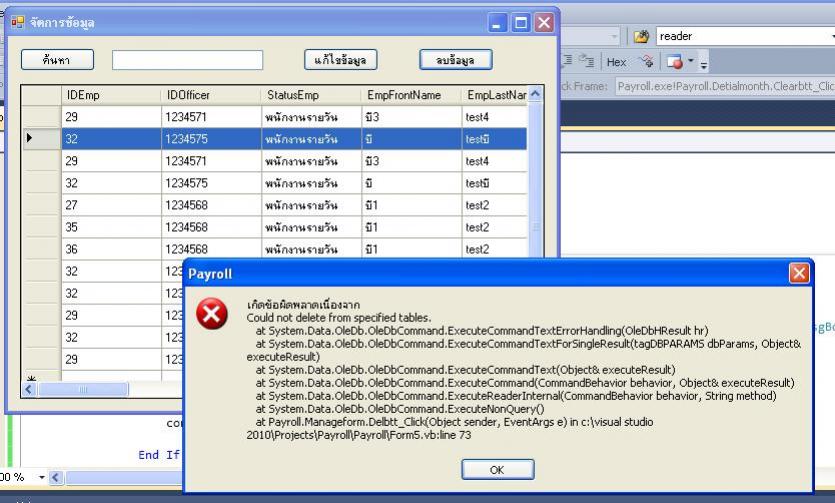Viewport: 835px width, 503px height.
Task: Click the ลบข้อมูล delete data button
Action: 456,60
